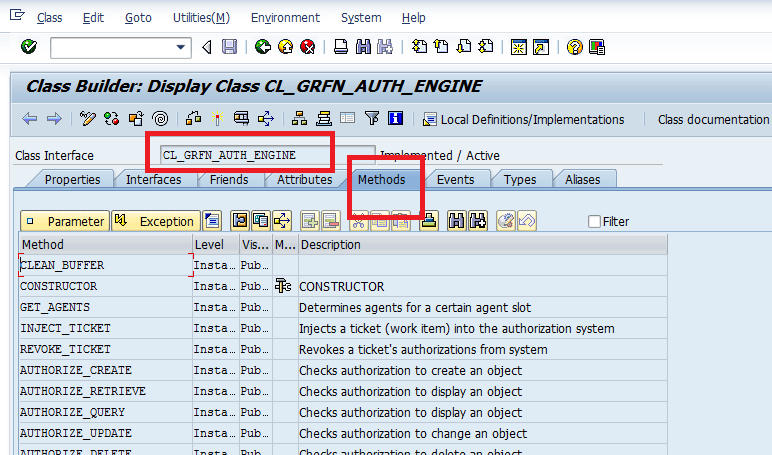772x455 pixels.
Task: Click the Description column header
Action: (482, 244)
